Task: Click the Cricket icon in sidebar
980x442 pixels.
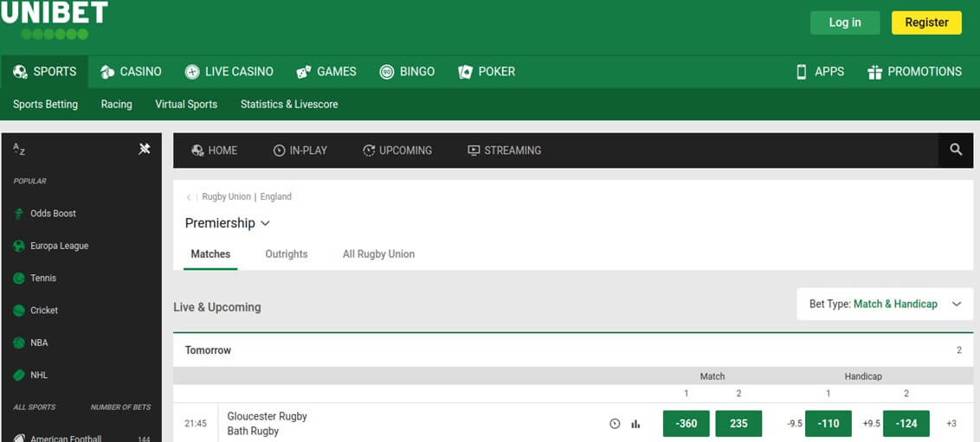Action: click(x=19, y=311)
